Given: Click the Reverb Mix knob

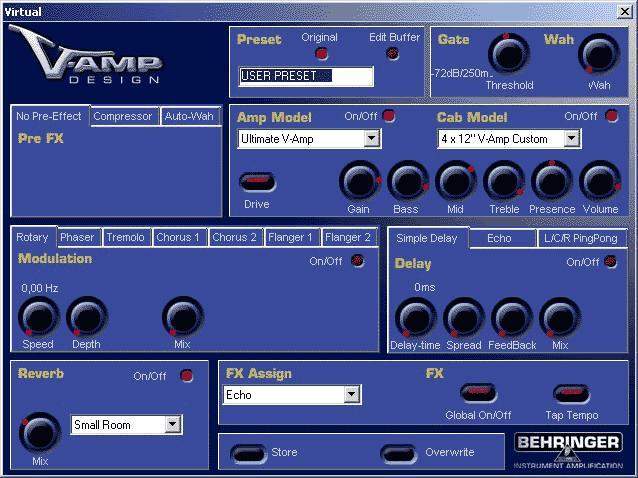Looking at the screenshot, I should [x=39, y=433].
